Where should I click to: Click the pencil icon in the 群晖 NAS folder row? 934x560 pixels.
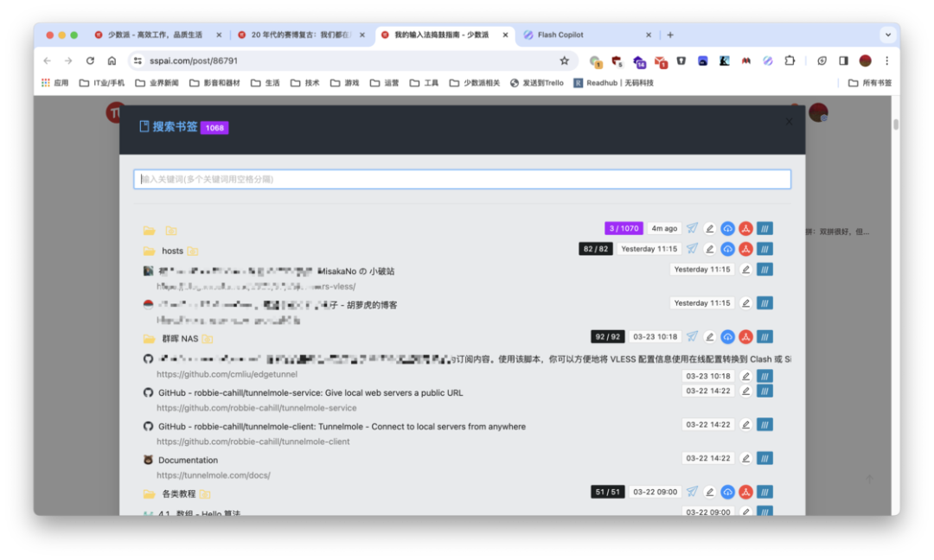[709, 337]
